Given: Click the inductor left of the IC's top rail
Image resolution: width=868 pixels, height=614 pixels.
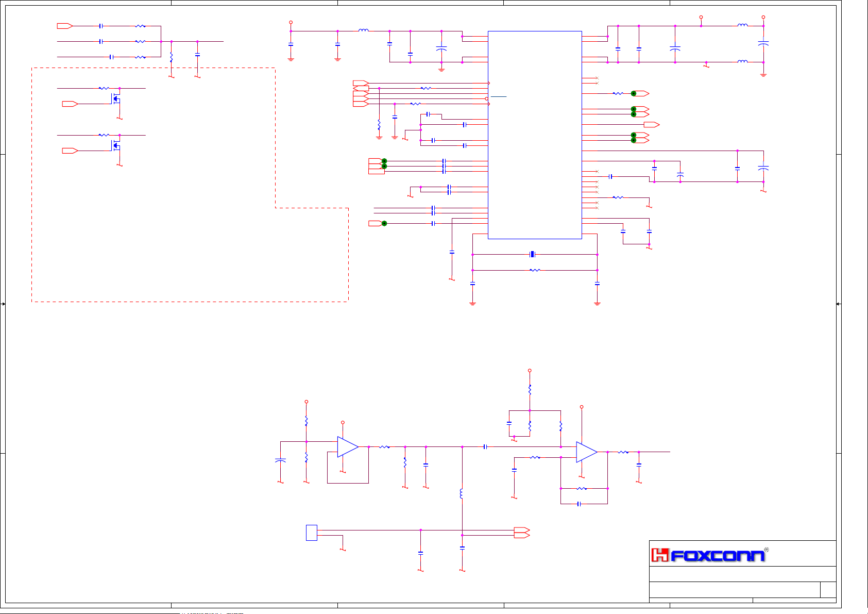Looking at the screenshot, I should point(363,31).
